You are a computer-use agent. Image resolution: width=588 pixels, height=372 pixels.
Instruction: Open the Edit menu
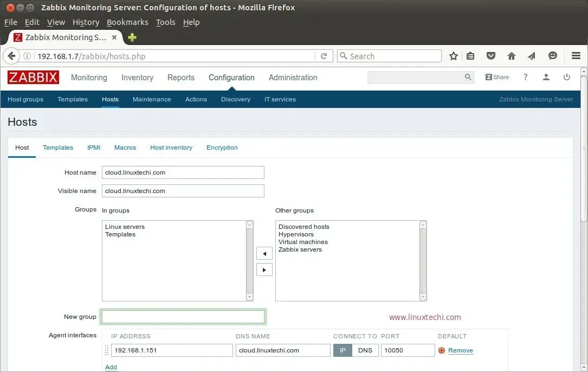[32, 22]
